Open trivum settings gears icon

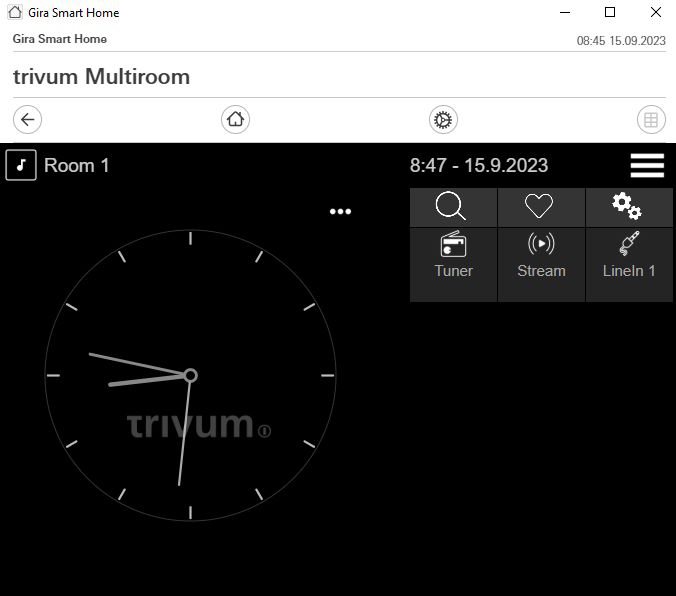click(x=629, y=207)
